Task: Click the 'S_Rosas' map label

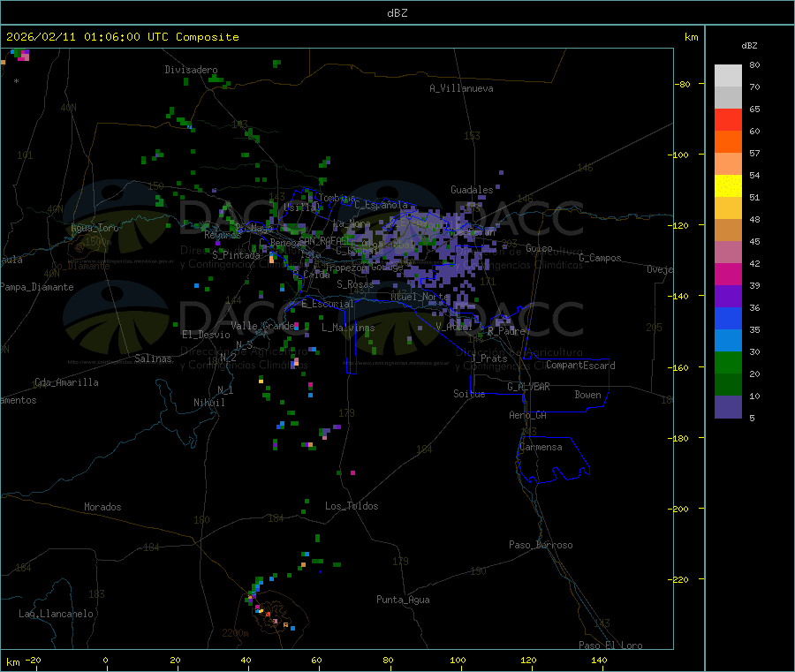Action: (x=355, y=284)
